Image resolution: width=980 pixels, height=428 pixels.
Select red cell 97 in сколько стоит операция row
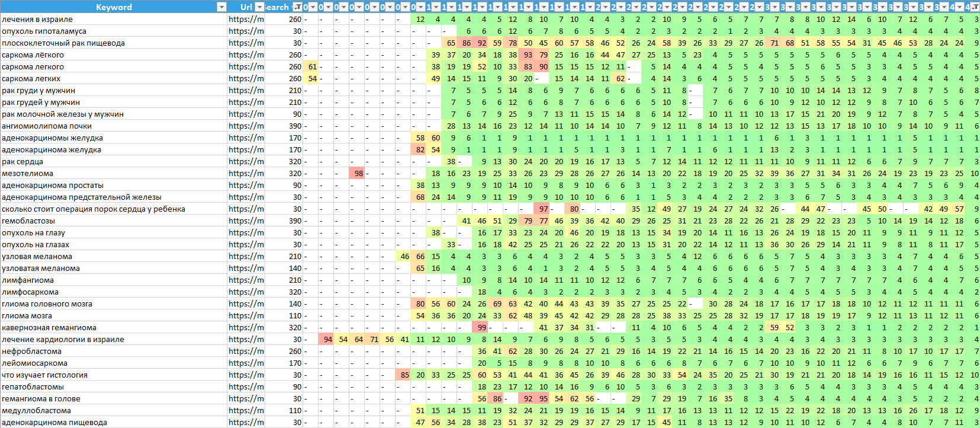coord(543,209)
